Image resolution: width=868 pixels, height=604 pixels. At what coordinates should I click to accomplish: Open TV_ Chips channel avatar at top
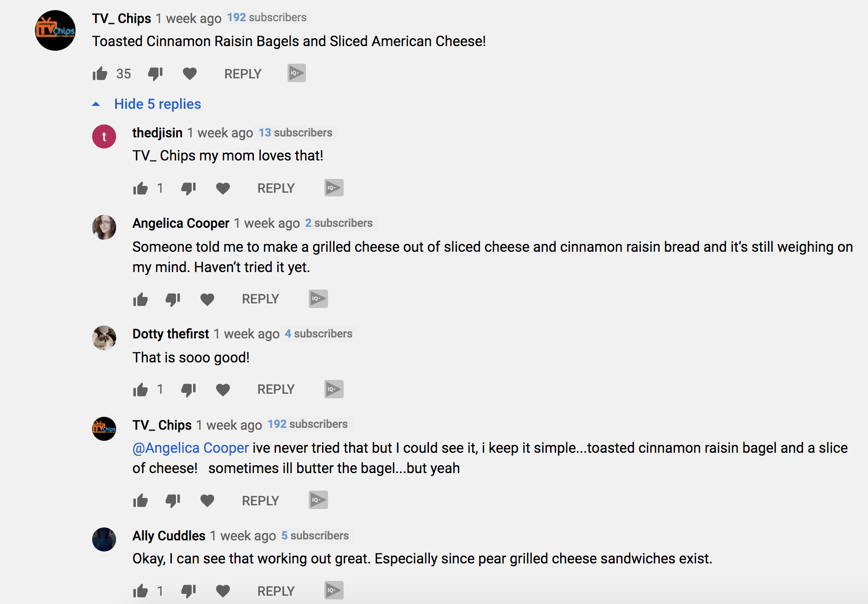click(55, 30)
